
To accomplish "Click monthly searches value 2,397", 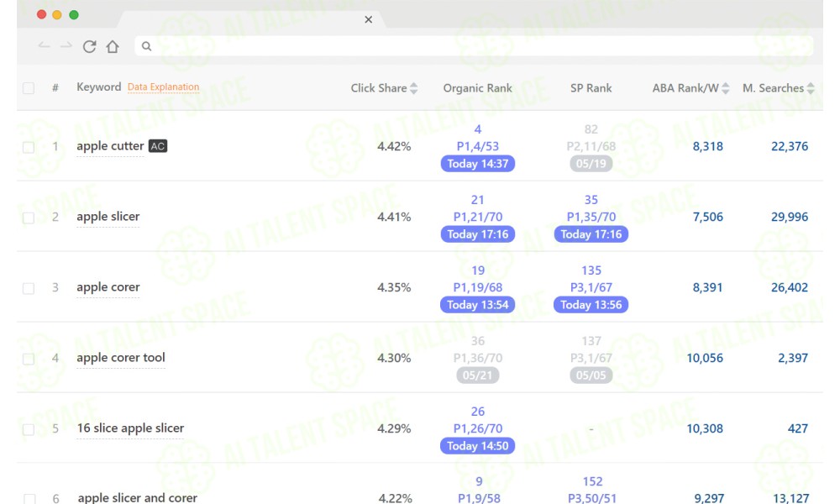I will 793,358.
